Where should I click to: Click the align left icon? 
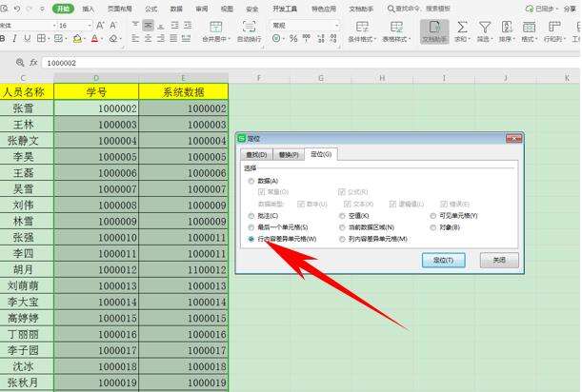(135, 38)
